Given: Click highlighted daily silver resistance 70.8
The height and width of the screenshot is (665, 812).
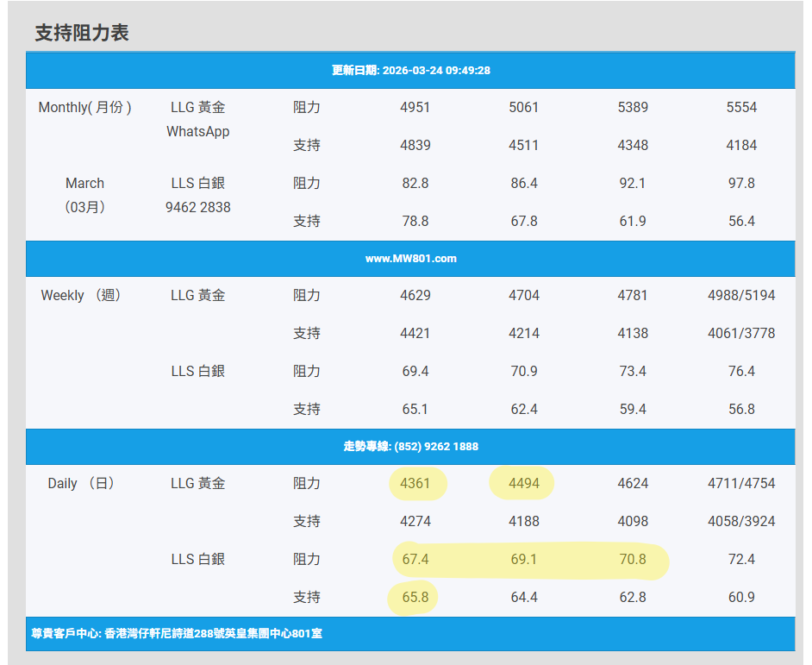Looking at the screenshot, I should (633, 560).
